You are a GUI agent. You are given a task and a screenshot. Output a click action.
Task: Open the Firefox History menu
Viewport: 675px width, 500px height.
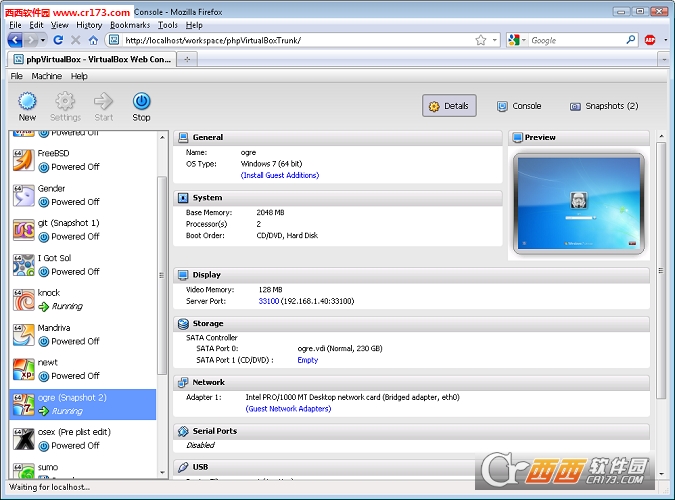(x=89, y=25)
